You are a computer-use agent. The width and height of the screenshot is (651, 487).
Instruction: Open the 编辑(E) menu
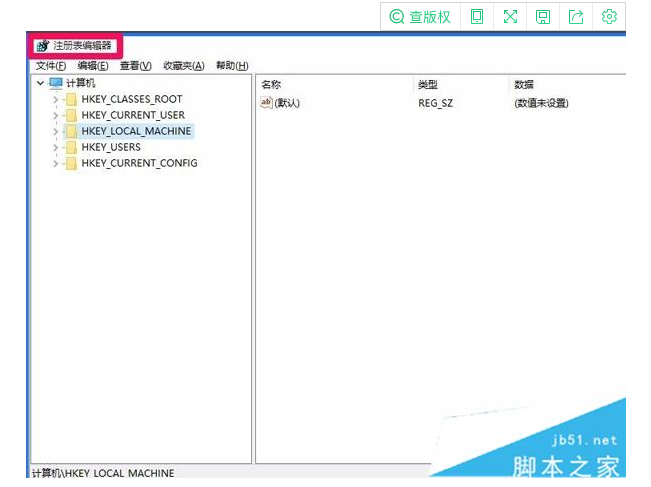click(x=93, y=66)
